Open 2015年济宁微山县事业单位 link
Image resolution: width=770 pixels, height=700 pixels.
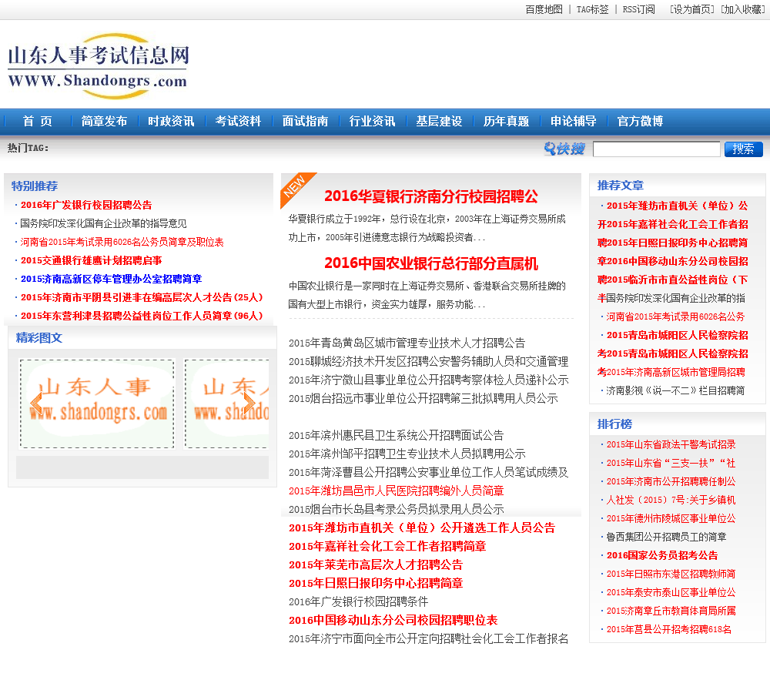tap(428, 380)
